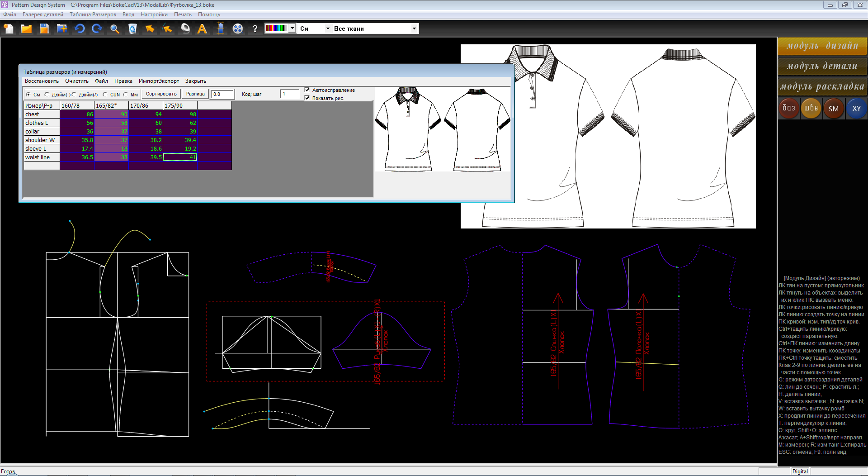This screenshot has height=476, width=868.
Task: Click the round XY button
Action: point(856,109)
